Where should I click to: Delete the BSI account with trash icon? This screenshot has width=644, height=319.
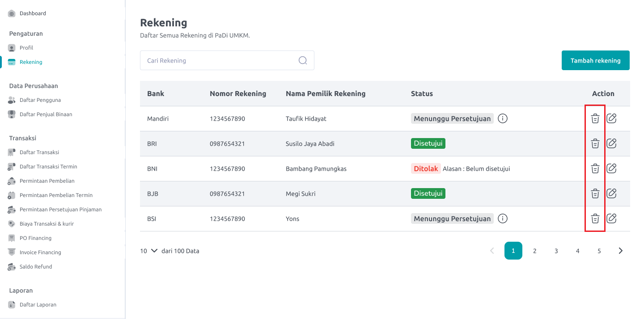[595, 218]
